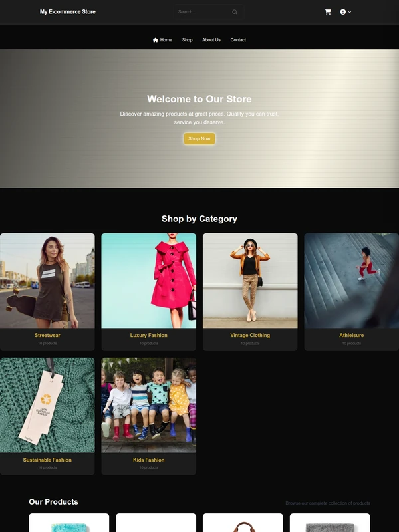Open the Vintage Clothing category image
The height and width of the screenshot is (532, 399).
[x=250, y=281]
